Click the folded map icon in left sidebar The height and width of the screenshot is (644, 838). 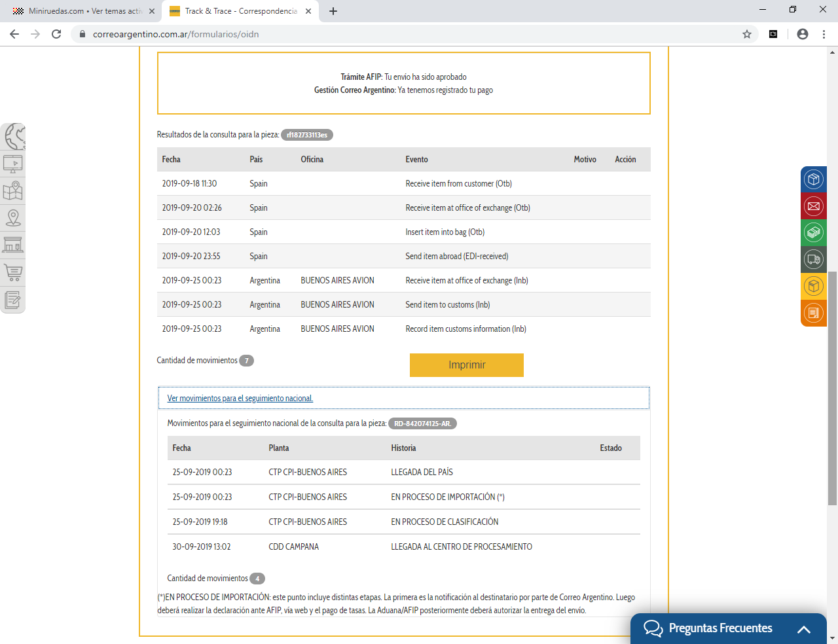[13, 191]
